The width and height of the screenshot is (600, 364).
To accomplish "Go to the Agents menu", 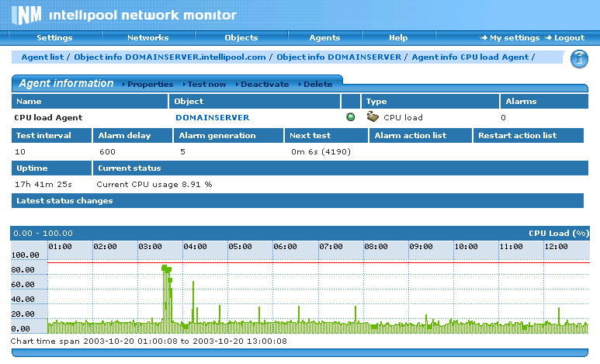I will click(324, 38).
